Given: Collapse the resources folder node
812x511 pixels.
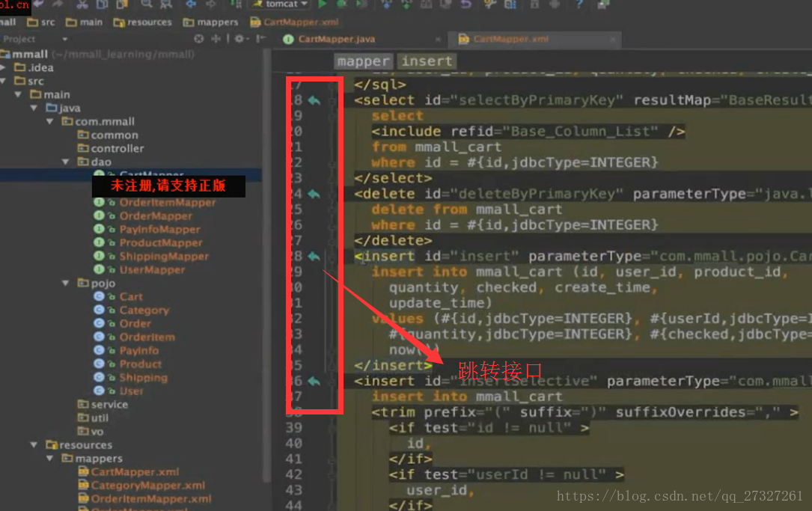Looking at the screenshot, I should pos(34,444).
